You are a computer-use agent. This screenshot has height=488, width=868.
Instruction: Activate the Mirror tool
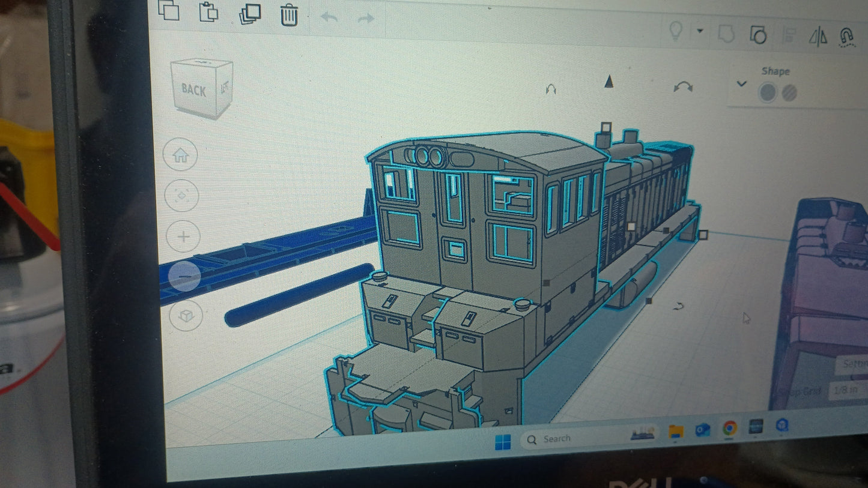pos(818,37)
